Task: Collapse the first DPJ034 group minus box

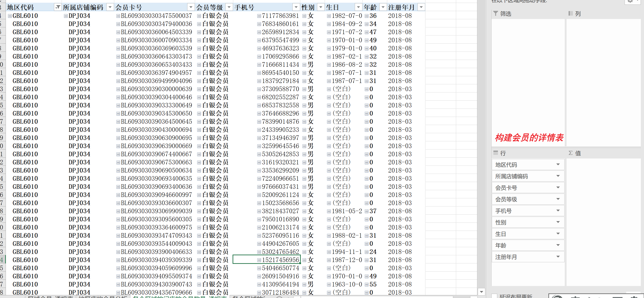Action: click(66, 16)
